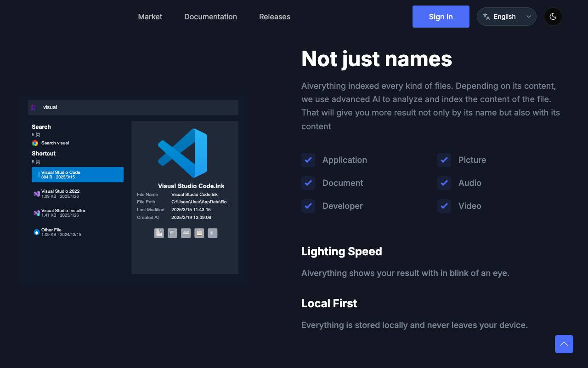
Task: Open the Documentation page
Action: coord(210,17)
